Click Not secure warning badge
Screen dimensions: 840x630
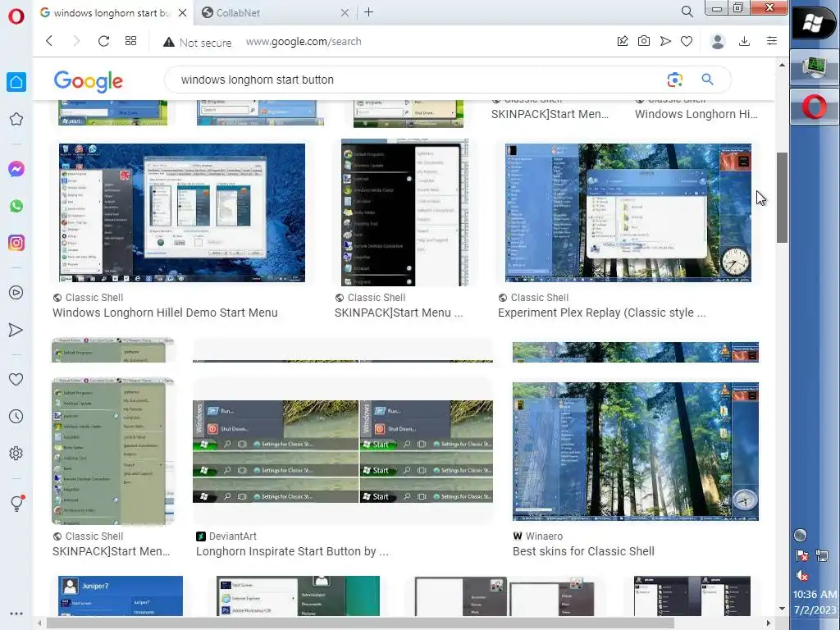197,43
